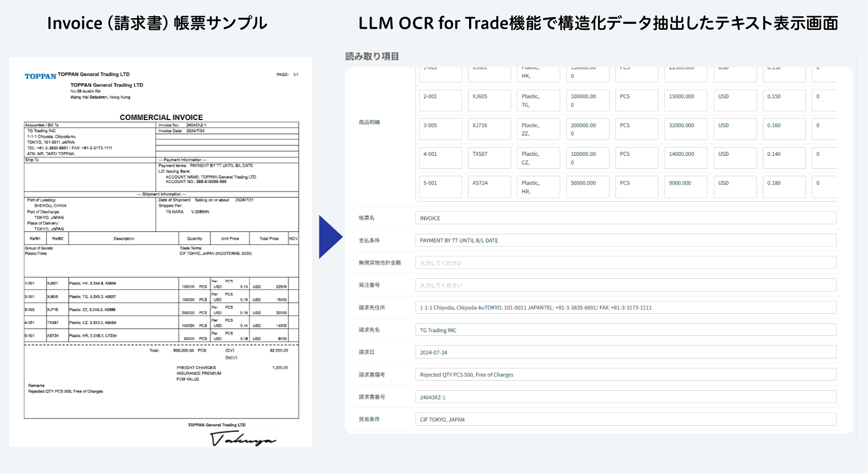This screenshot has height=474, width=868.
Task: Click the PCS cell in row 4-001
Action: coord(636,158)
